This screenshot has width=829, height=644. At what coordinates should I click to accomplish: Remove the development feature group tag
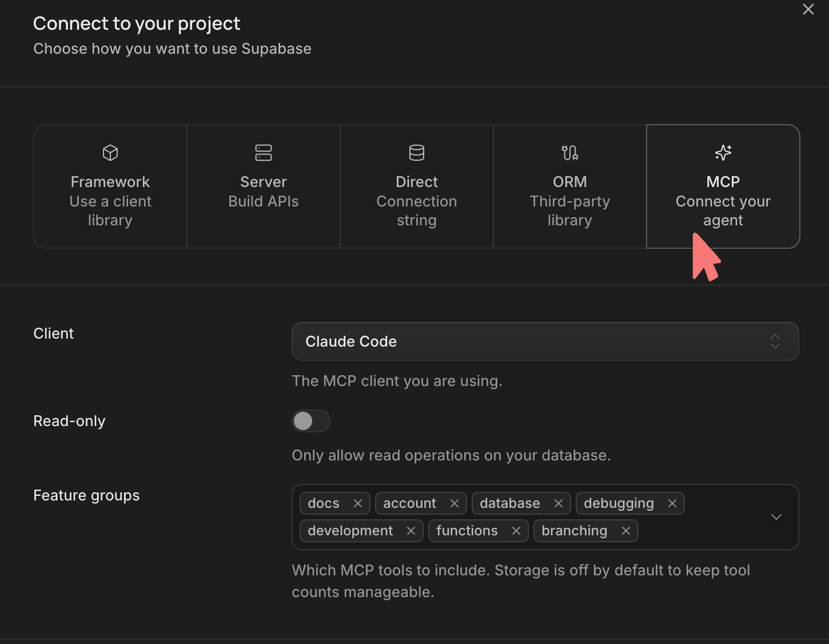pyautogui.click(x=411, y=531)
